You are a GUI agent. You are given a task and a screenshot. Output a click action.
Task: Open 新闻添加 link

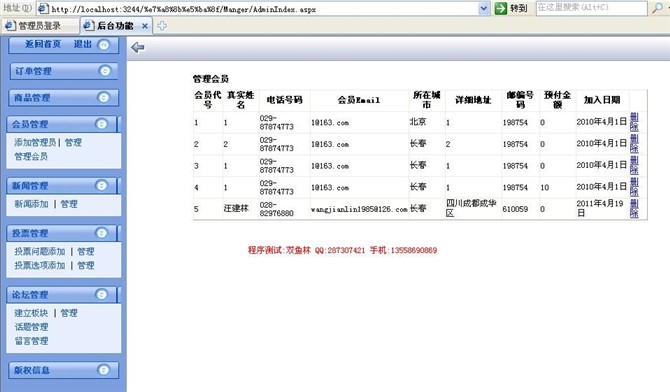pos(31,204)
